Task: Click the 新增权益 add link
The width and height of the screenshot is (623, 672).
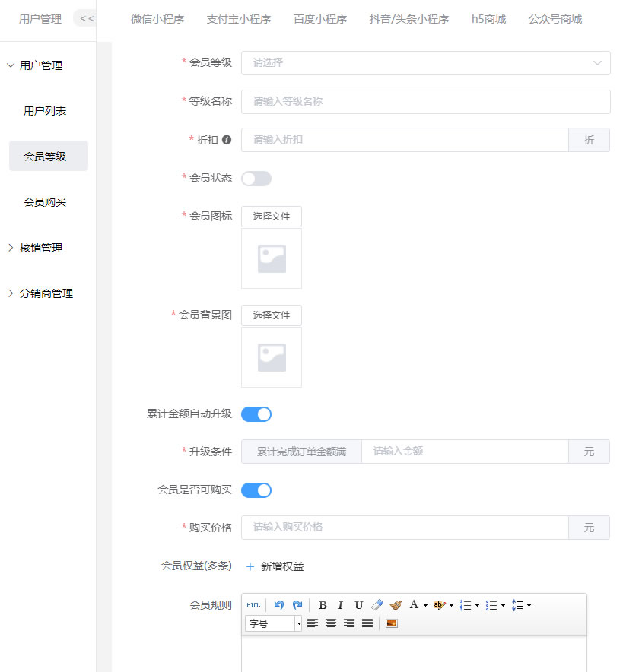Action: pos(275,566)
